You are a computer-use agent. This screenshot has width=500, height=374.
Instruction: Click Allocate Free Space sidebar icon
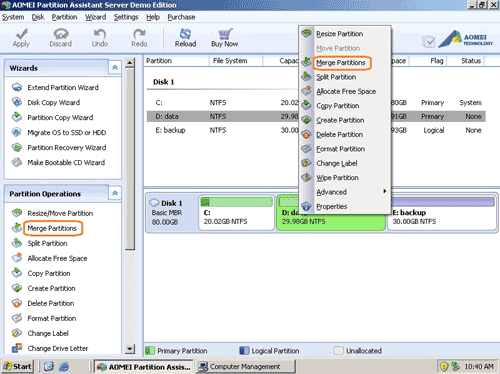pos(17,258)
